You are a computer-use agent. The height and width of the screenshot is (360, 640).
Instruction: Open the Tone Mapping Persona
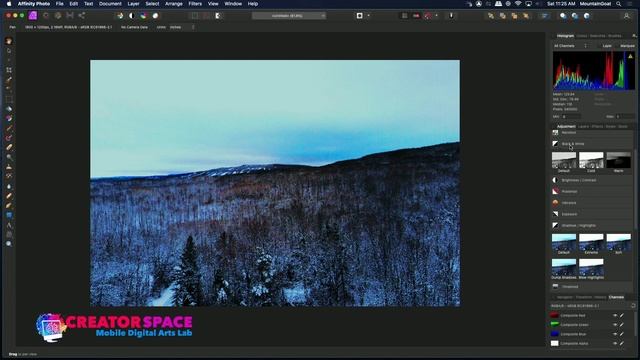[x=70, y=16]
